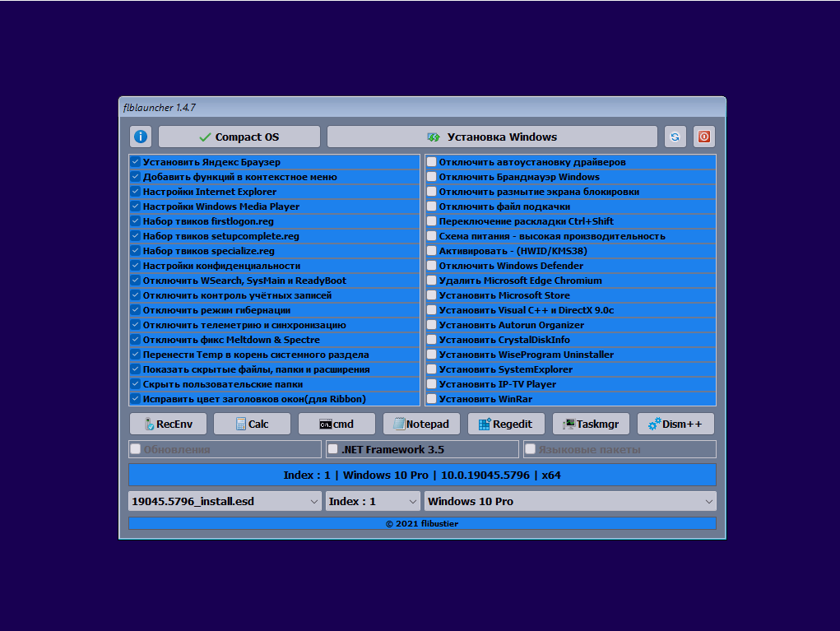Click the flblauncher 1.4.7 title text
The height and width of the screenshot is (631, 840).
click(x=159, y=107)
